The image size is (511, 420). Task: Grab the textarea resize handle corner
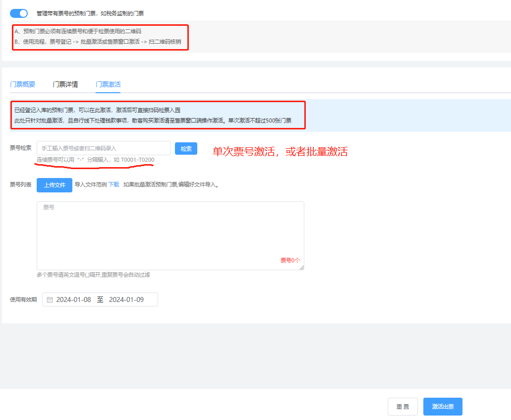(301, 267)
